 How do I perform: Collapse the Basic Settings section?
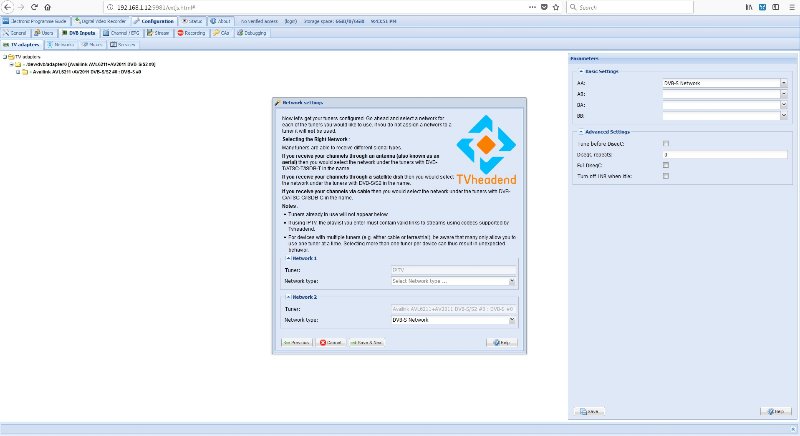581,71
